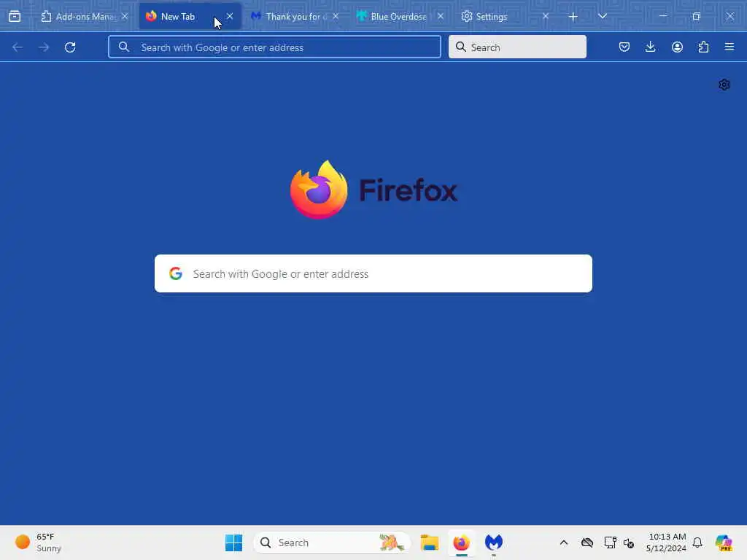Minimize the Firefox window
The width and height of the screenshot is (747, 560).
click(662, 16)
